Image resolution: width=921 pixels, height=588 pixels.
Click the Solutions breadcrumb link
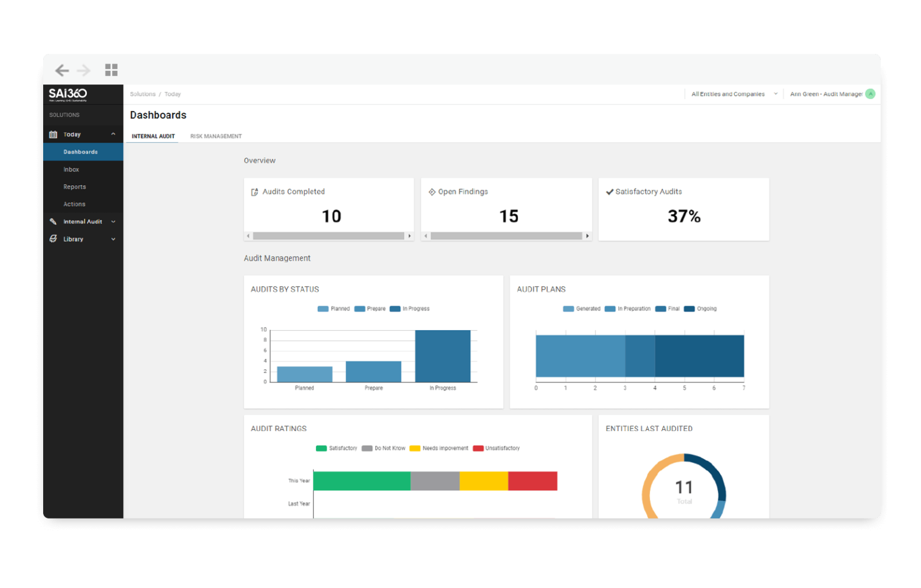click(143, 94)
